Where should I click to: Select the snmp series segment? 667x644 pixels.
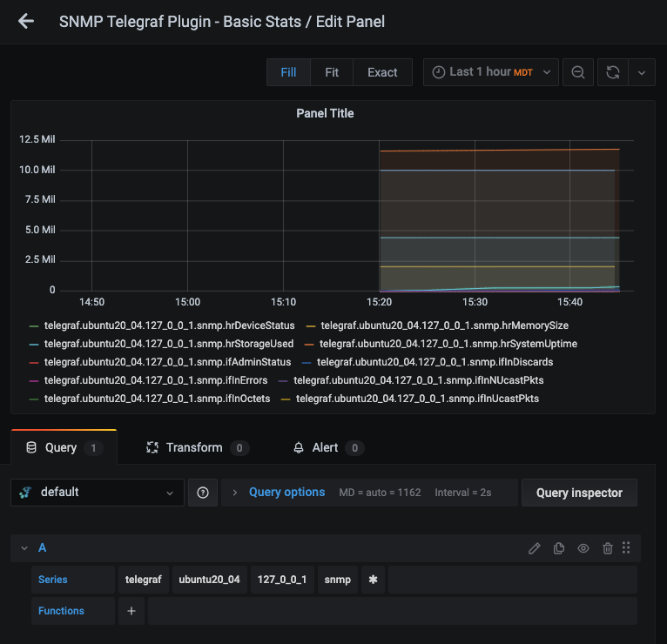click(337, 580)
